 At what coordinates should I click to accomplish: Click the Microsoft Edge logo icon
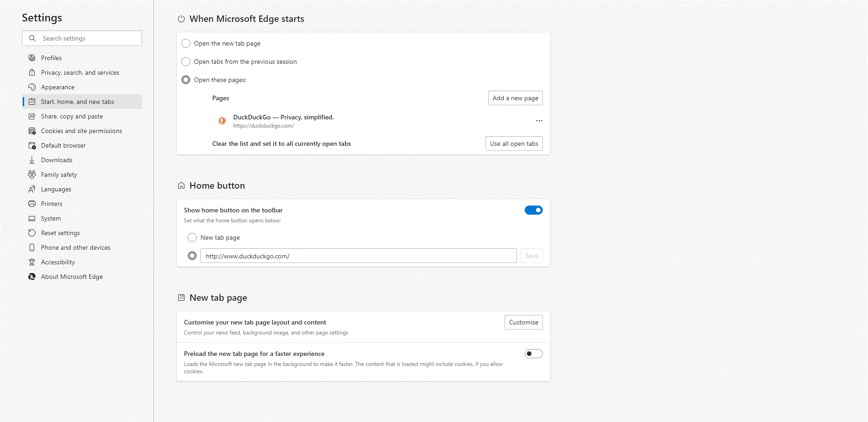[32, 277]
